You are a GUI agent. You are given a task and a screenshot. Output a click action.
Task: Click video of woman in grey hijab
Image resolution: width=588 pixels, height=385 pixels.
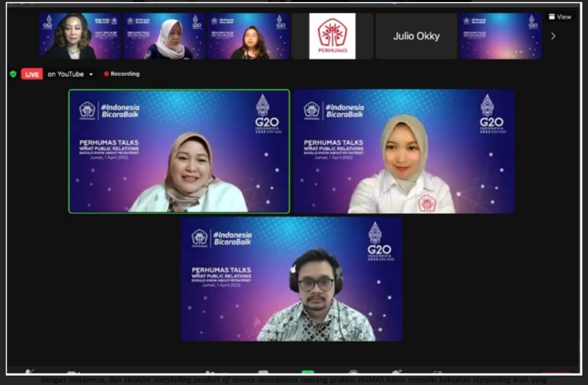404,151
